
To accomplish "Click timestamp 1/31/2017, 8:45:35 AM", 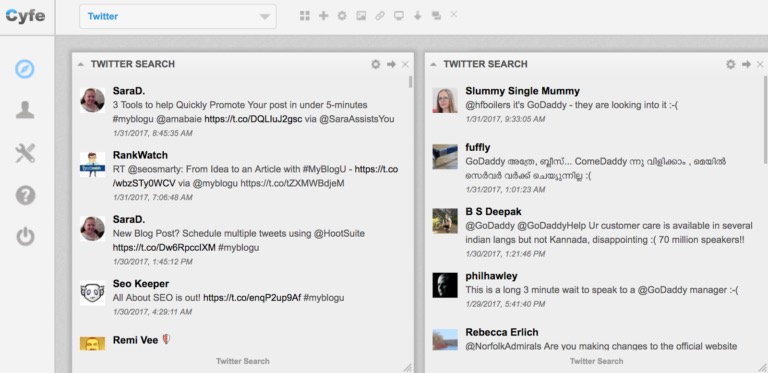I will (x=152, y=133).
